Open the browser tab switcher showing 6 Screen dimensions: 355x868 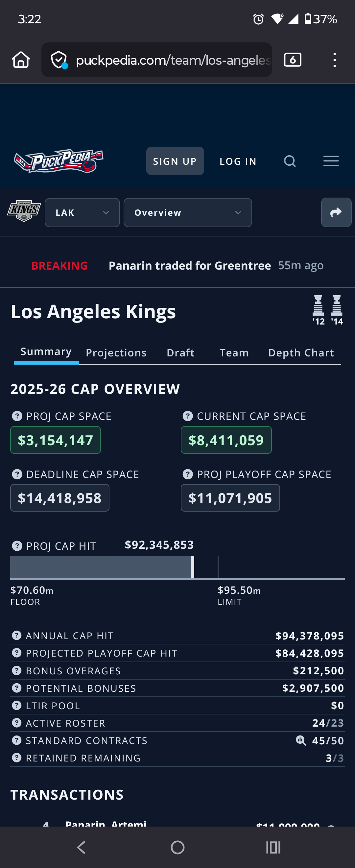coord(292,60)
